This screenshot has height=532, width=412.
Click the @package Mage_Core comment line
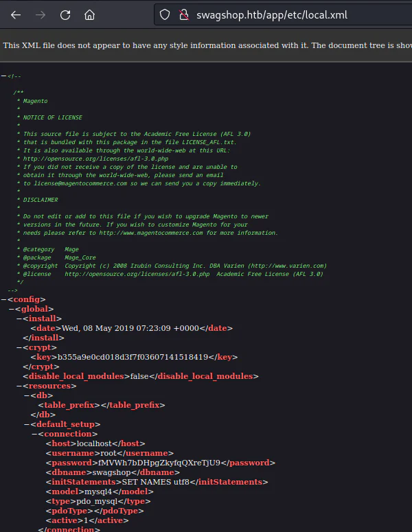coord(56,257)
